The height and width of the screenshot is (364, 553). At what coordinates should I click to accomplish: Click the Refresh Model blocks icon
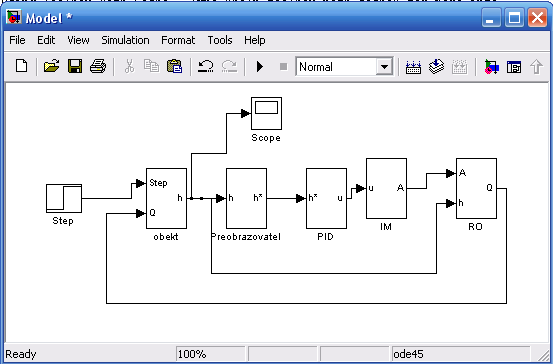pyautogui.click(x=436, y=66)
